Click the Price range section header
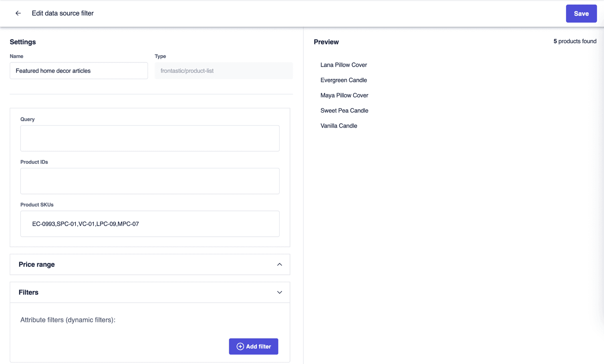The width and height of the screenshot is (604, 364). (x=36, y=264)
